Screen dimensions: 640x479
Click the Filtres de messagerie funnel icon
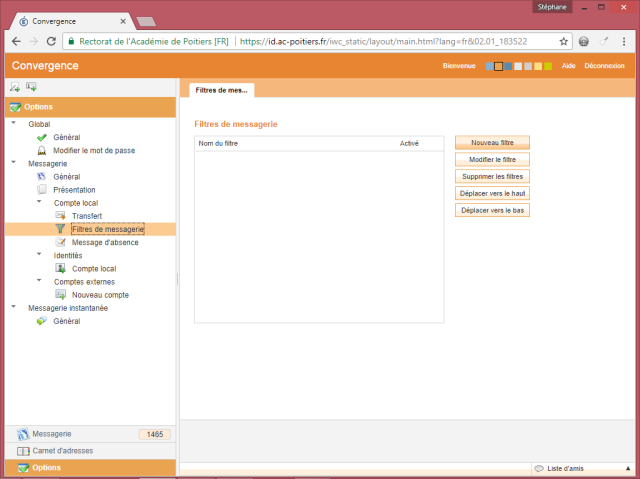(x=60, y=229)
